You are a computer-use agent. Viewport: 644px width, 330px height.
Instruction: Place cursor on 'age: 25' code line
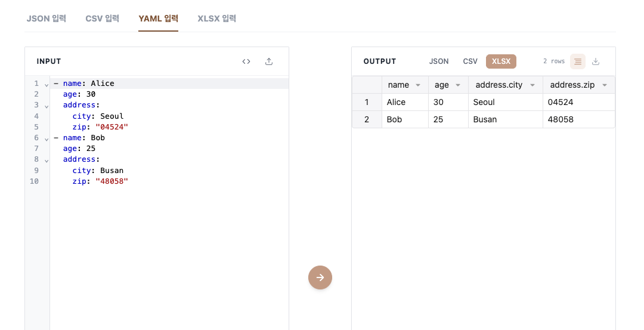[x=169, y=149]
